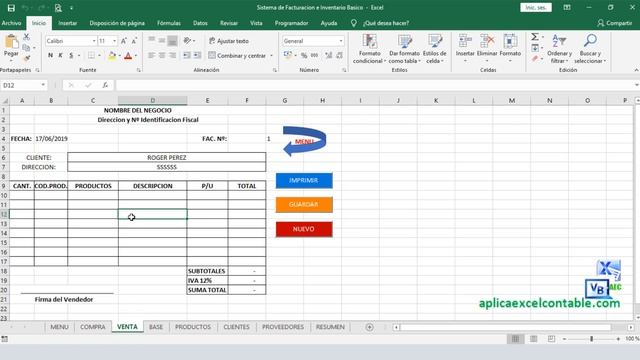
Task: Toggle Underline (S) formatting
Action: click(x=71, y=55)
